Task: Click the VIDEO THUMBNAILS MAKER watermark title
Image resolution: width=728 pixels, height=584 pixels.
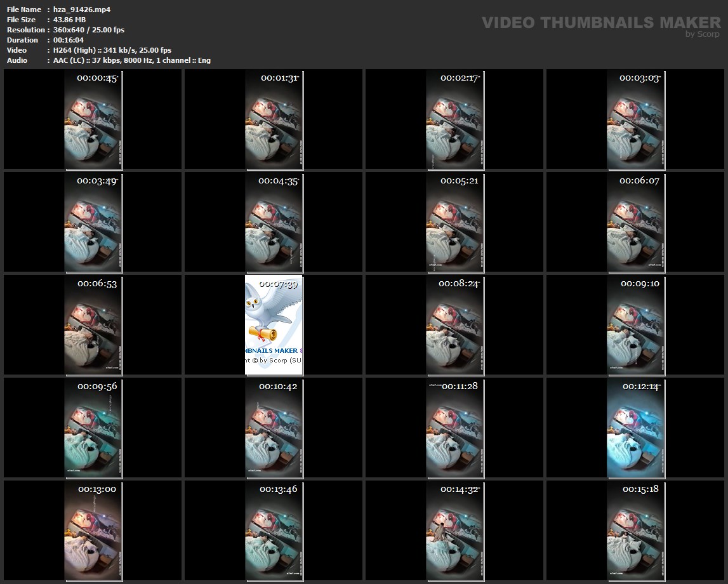Action: [x=600, y=23]
